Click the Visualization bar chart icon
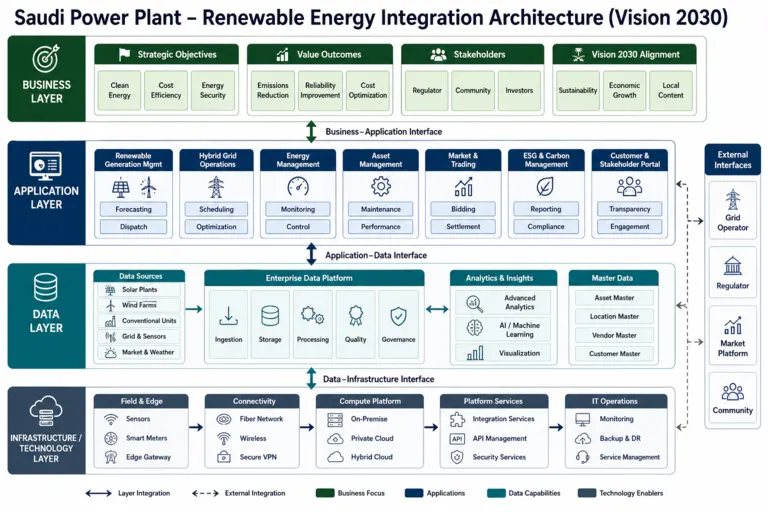The width and height of the screenshot is (768, 512). [475, 353]
